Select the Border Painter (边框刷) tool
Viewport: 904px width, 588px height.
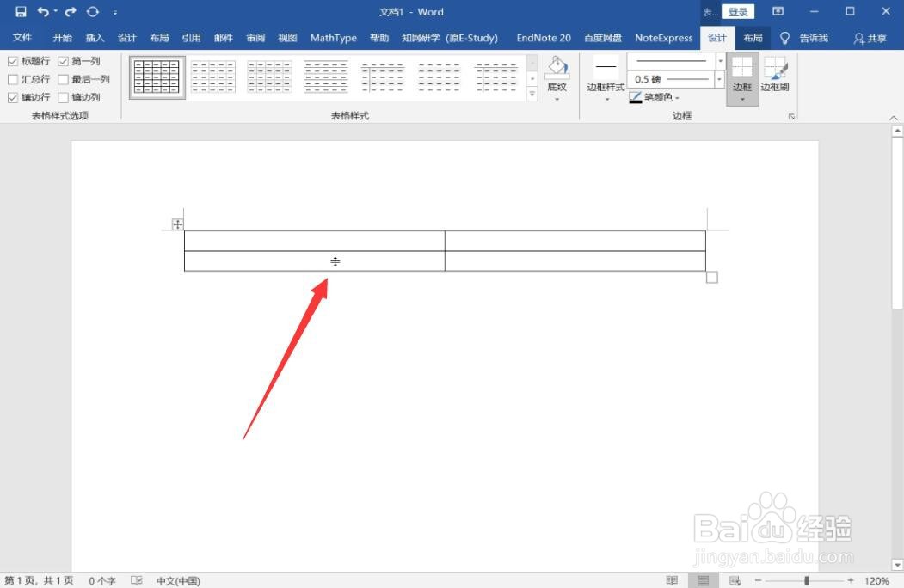point(776,77)
